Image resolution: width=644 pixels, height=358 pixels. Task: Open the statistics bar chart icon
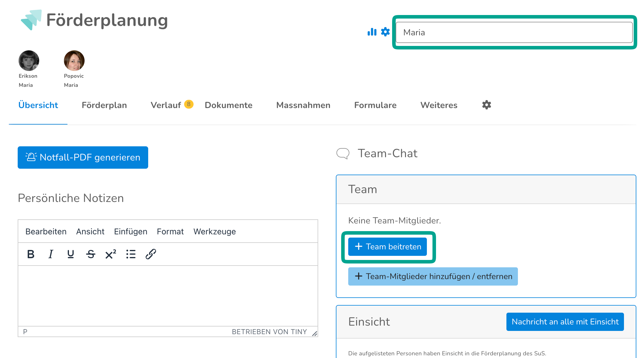pos(372,32)
